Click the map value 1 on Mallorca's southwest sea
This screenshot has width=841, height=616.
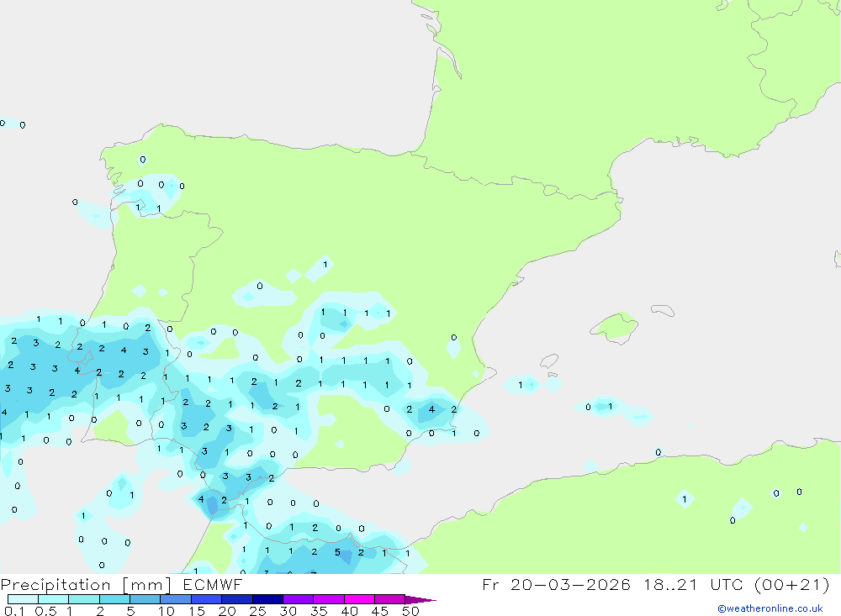click(521, 385)
